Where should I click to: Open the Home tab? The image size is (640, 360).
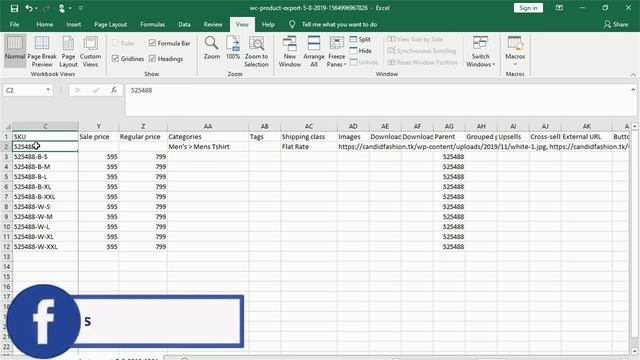click(44, 24)
